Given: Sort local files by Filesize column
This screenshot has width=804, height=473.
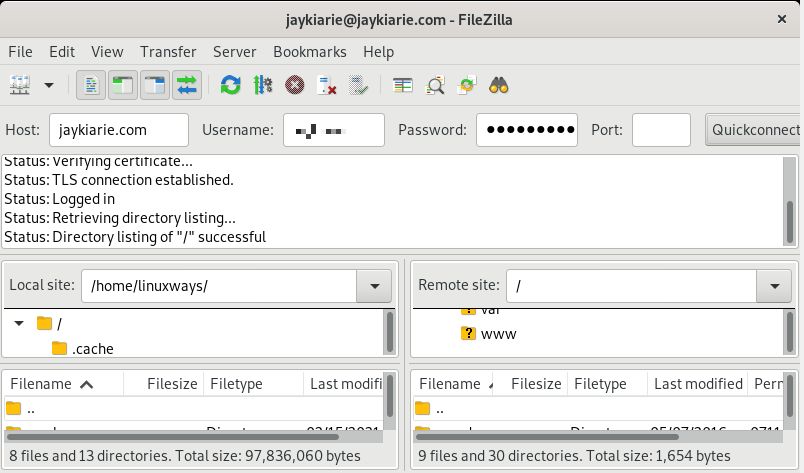Looking at the screenshot, I should (164, 384).
